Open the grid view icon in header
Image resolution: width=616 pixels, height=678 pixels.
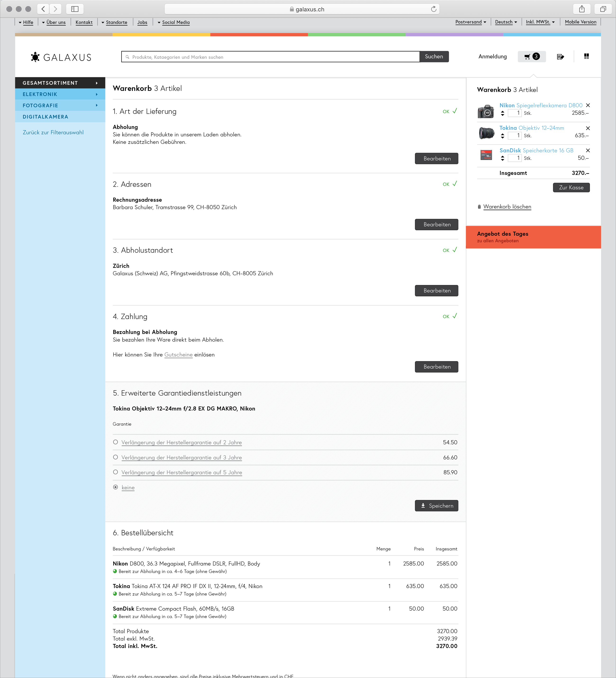(586, 56)
